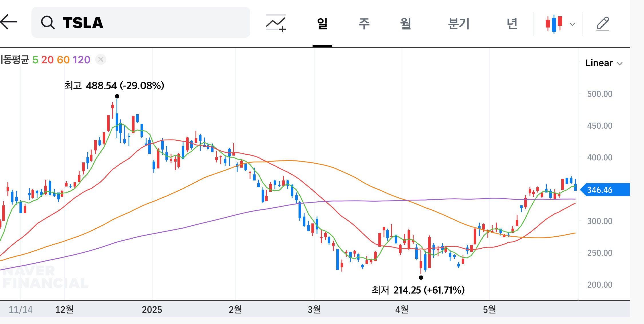Screen dimensions: 644x324
Task: Select the 5-day moving average label
Action: click(x=35, y=60)
